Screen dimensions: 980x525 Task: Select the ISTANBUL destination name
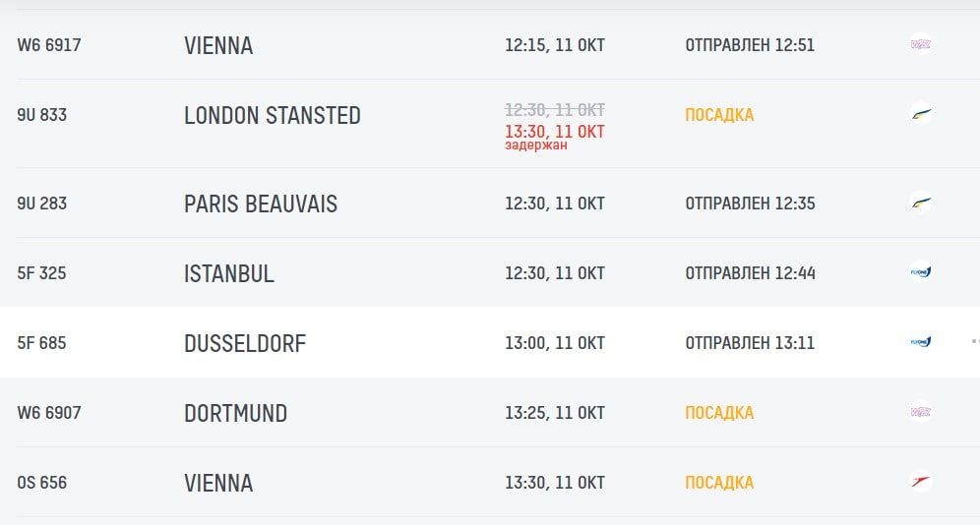(228, 273)
